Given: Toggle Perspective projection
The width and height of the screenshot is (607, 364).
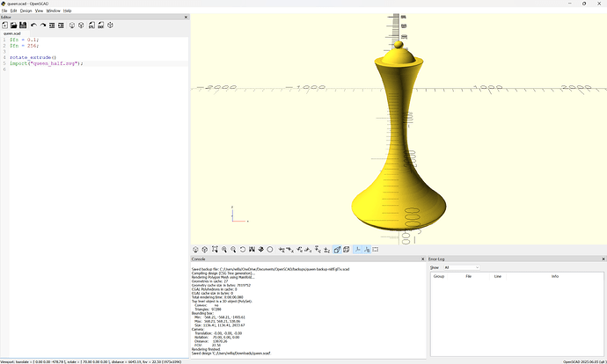Looking at the screenshot, I should point(337,250).
